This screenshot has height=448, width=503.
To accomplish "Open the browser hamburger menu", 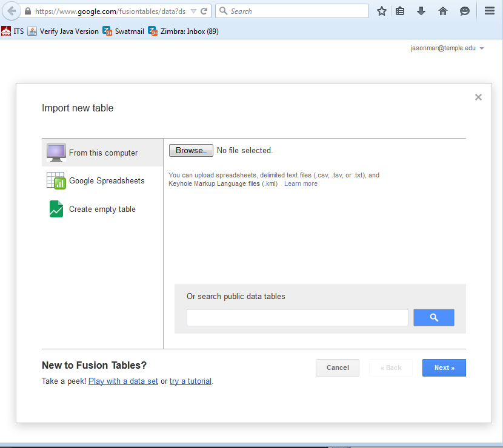I will tap(490, 12).
